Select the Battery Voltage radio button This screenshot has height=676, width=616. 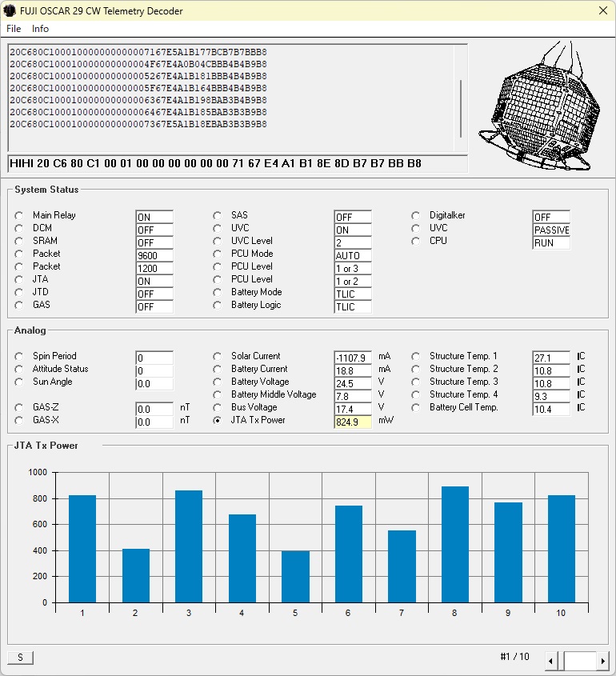pyautogui.click(x=218, y=382)
